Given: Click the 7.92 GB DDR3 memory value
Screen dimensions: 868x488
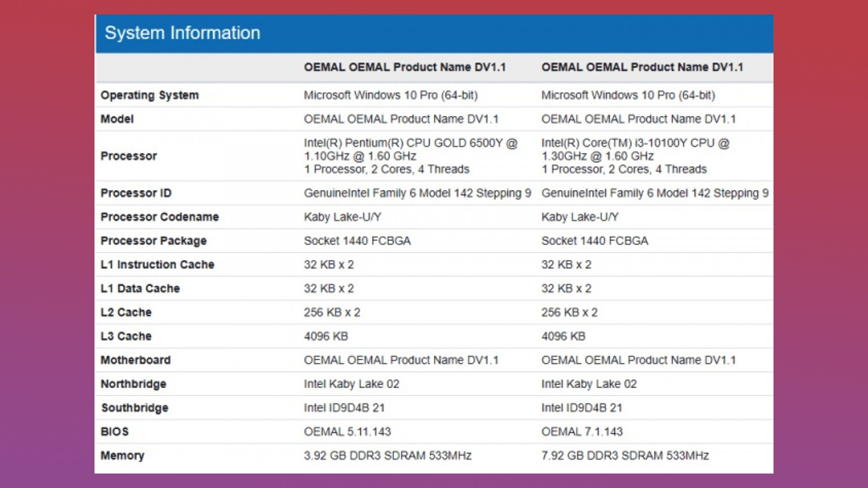Looking at the screenshot, I should tap(625, 456).
